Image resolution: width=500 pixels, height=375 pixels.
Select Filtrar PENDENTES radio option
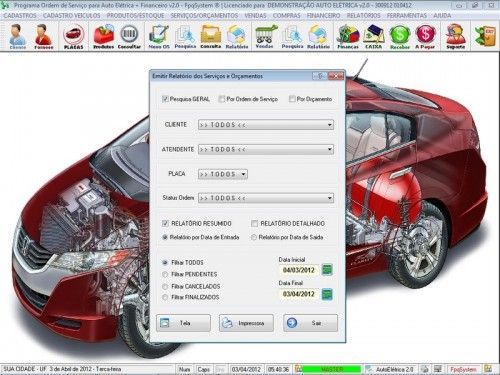pos(165,274)
